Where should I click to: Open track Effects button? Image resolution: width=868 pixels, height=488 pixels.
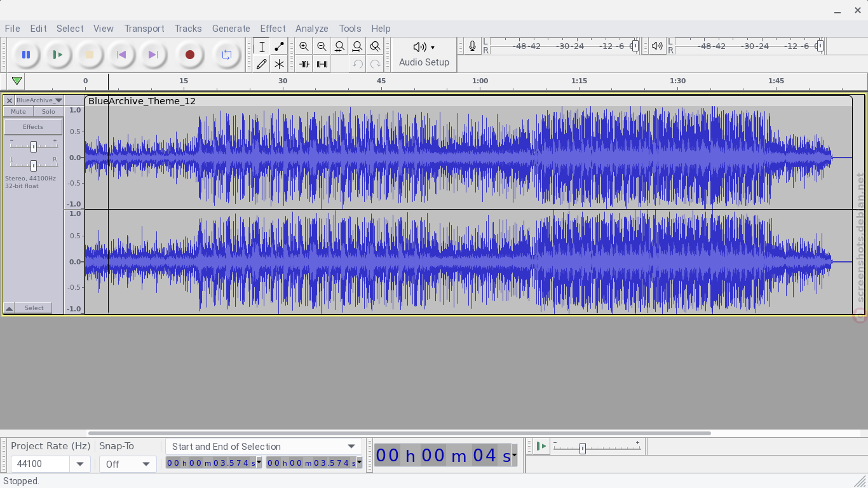[x=33, y=127]
